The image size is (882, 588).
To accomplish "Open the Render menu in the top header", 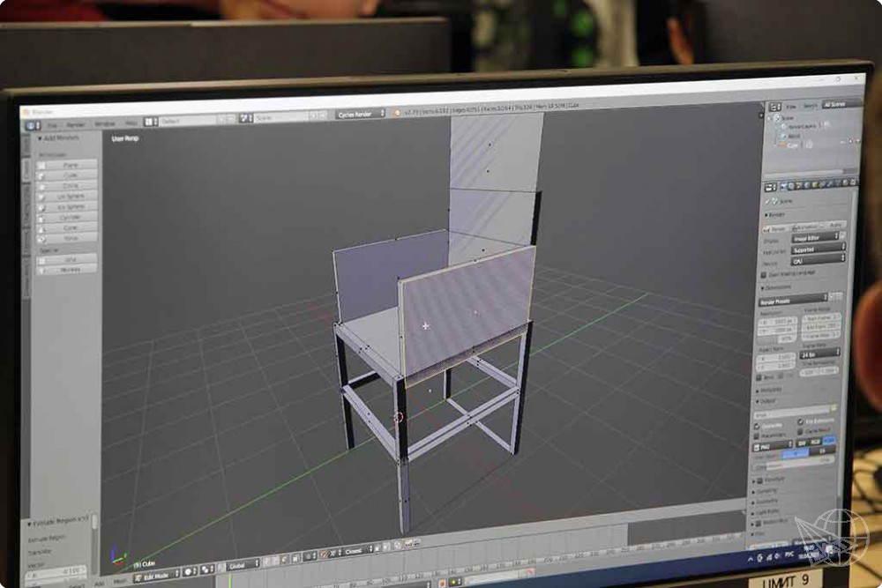I will 75,124.
